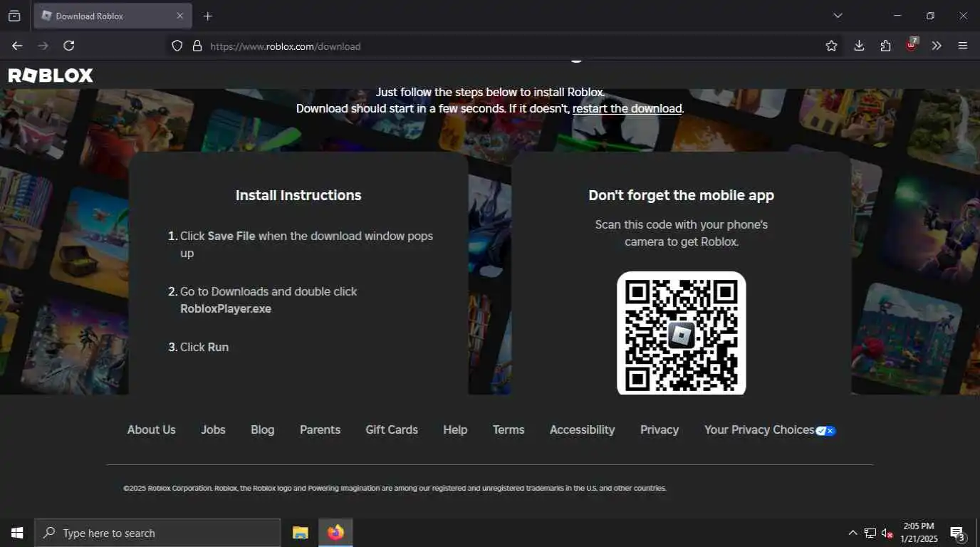The image size is (980, 547).
Task: Click restart the download link
Action: [x=627, y=109]
